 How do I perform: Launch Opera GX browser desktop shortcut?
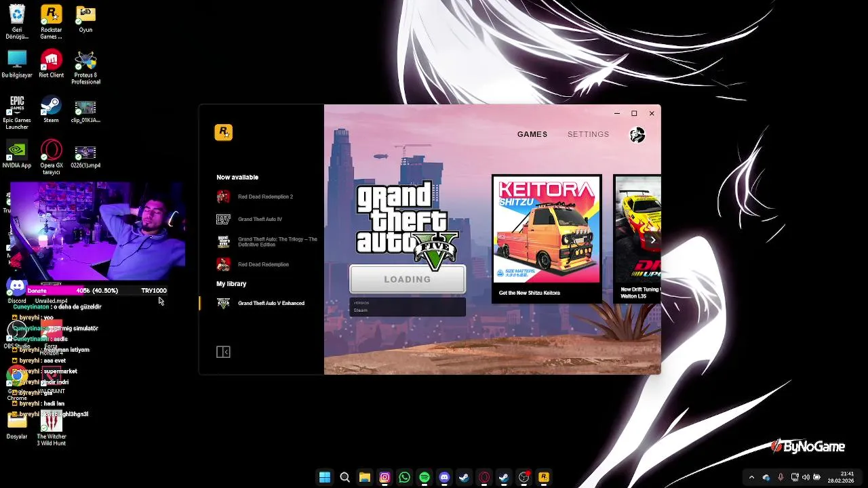coord(51,157)
